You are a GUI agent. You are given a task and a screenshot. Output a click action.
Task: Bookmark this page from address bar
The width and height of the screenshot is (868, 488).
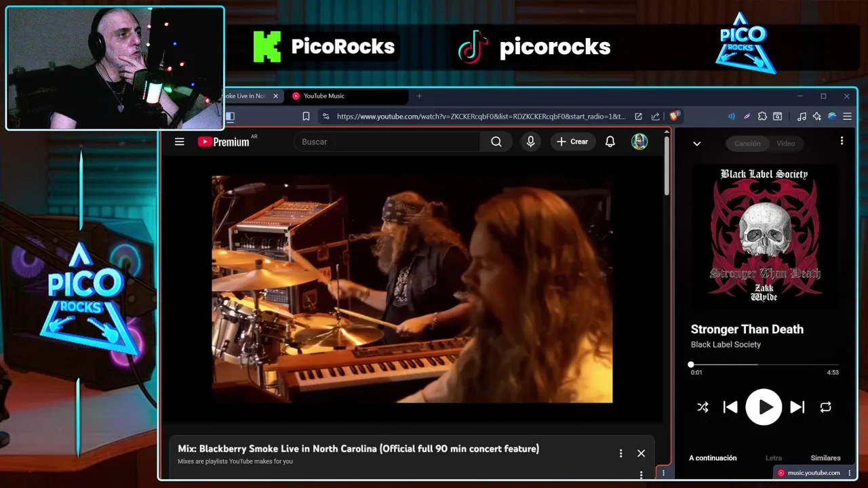click(x=306, y=117)
